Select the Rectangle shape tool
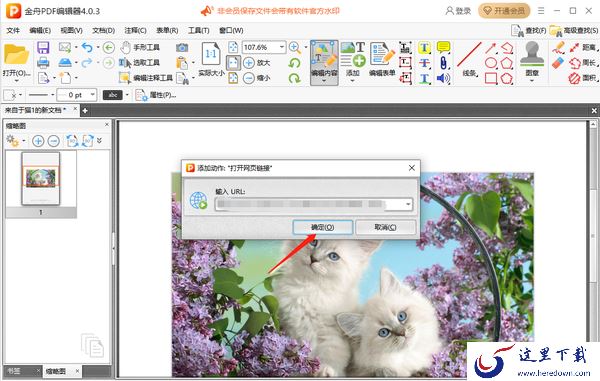The image size is (600, 381). coord(491,78)
